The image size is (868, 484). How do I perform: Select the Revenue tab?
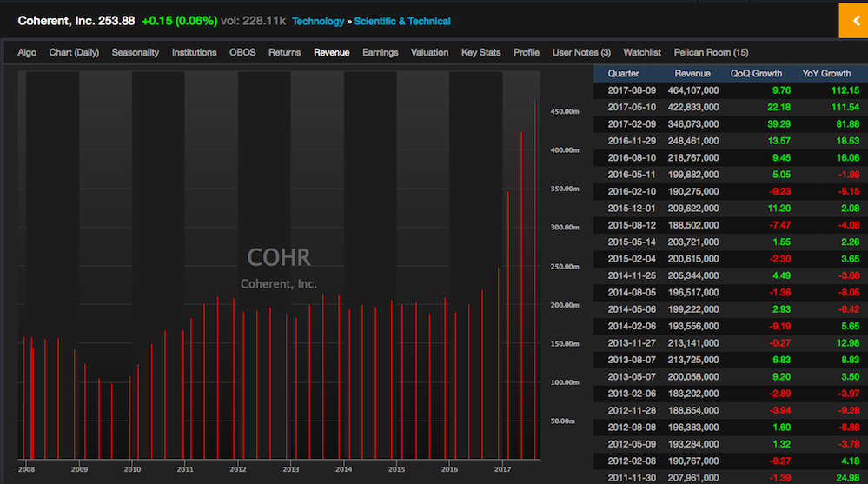coord(332,53)
